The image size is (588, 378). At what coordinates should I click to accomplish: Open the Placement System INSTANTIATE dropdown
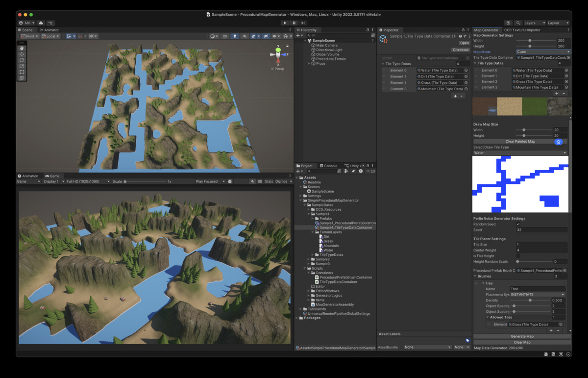click(538, 295)
